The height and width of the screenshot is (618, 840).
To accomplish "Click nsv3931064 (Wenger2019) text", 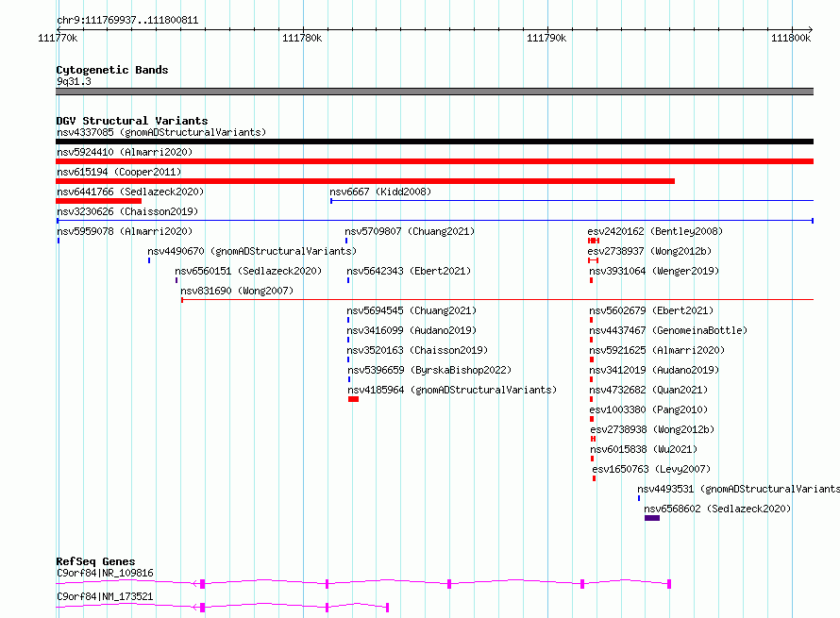I will tap(654, 271).
